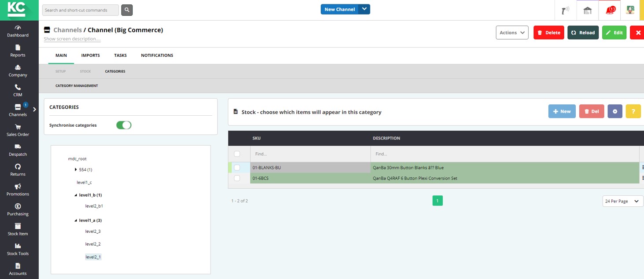
Task: Open the 24 Per Page dropdown
Action: click(x=623, y=201)
